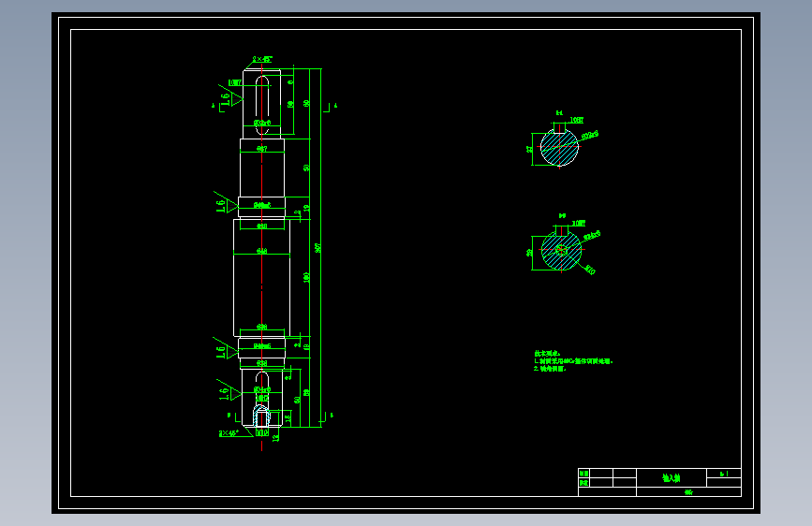Pick the 15 depth dimension near threaded hole
This screenshot has width=812, height=526.
pyautogui.click(x=288, y=417)
